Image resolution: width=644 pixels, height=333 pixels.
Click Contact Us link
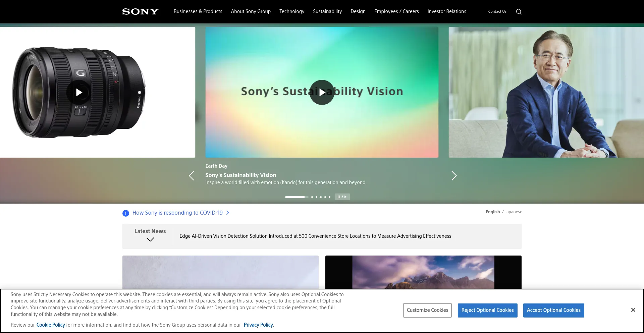click(x=497, y=11)
